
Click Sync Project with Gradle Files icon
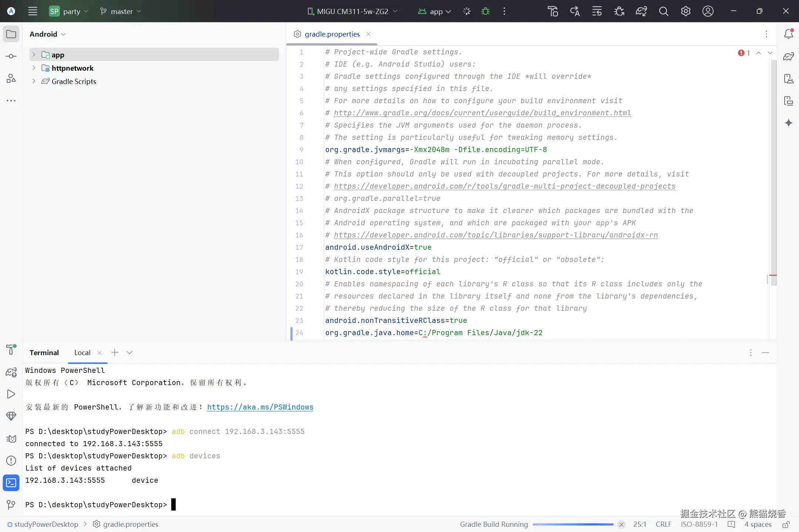641,11
